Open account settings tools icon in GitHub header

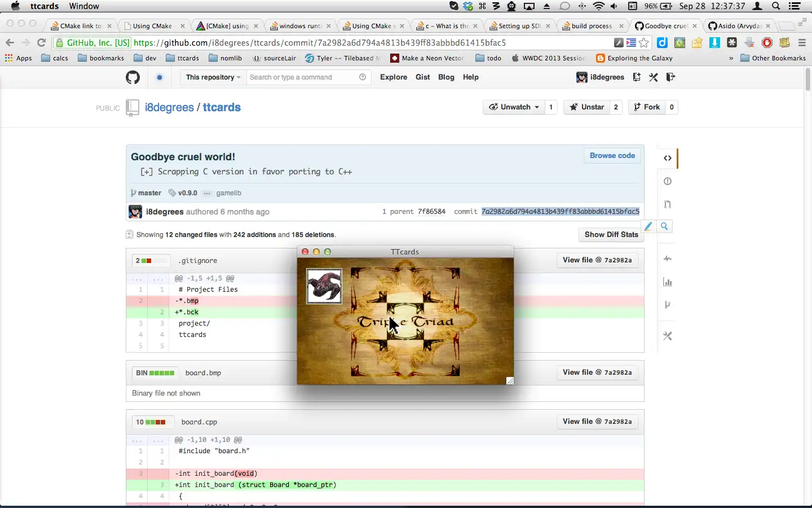click(654, 77)
